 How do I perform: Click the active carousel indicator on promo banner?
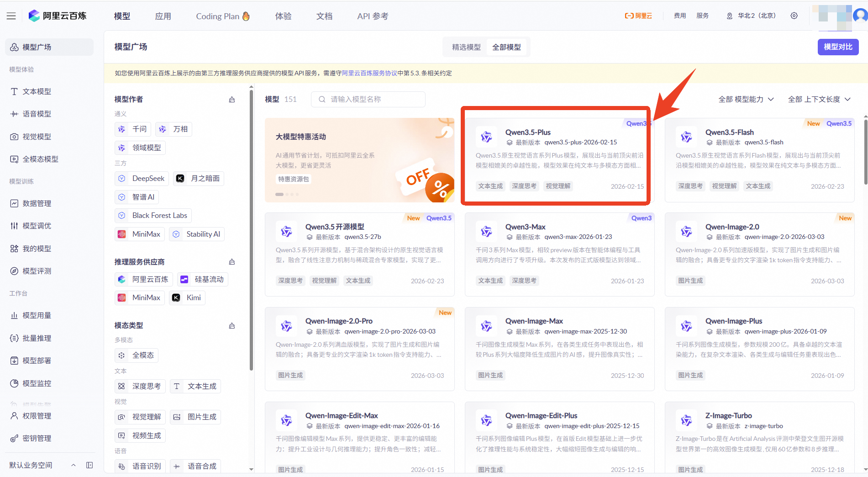click(279, 194)
